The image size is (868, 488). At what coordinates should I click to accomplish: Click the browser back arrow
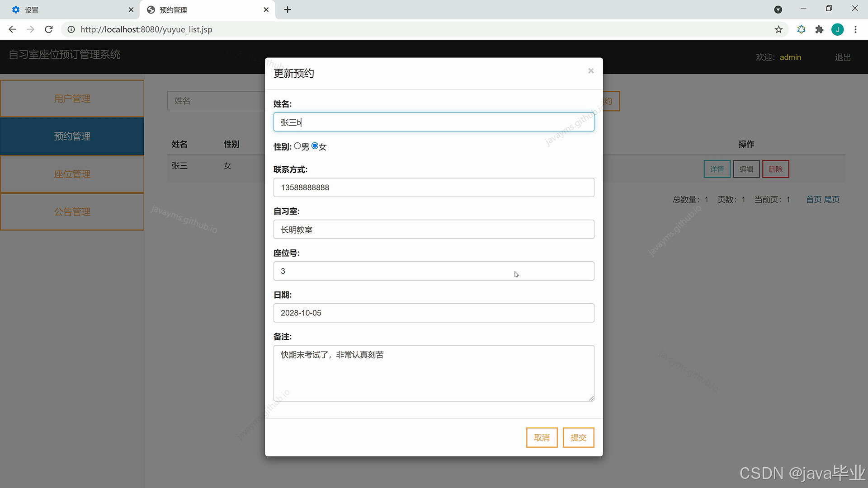pyautogui.click(x=12, y=29)
